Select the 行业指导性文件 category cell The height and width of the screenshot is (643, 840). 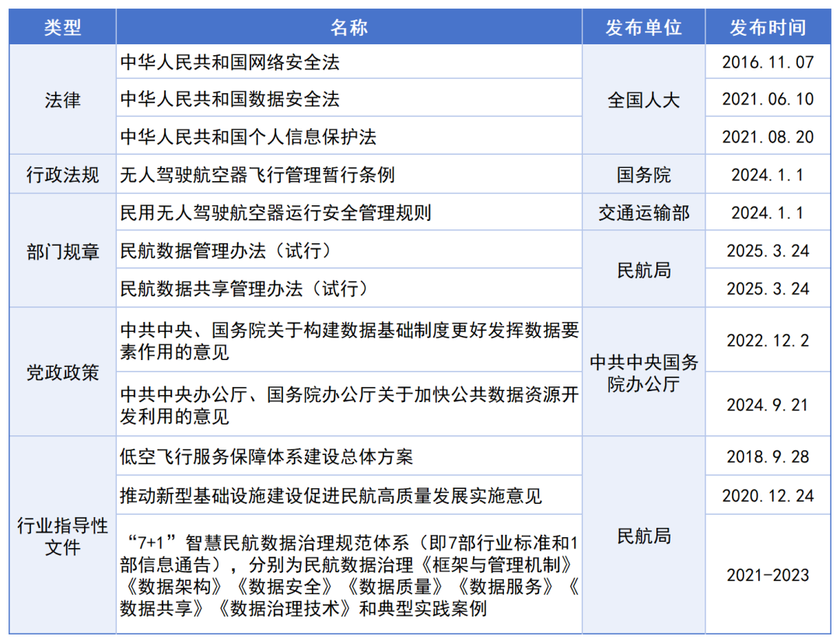point(62,536)
